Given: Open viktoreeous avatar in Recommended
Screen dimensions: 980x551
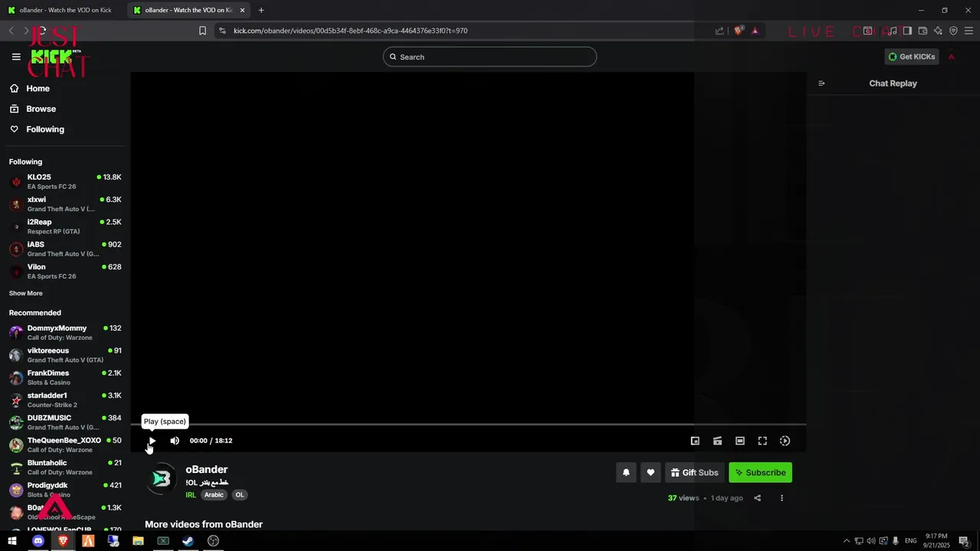Looking at the screenshot, I should click(16, 355).
